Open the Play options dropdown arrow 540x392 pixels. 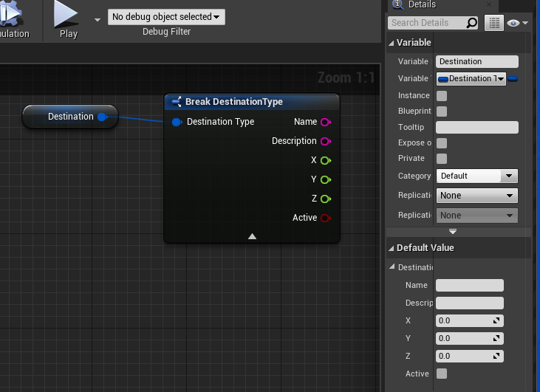click(x=98, y=20)
